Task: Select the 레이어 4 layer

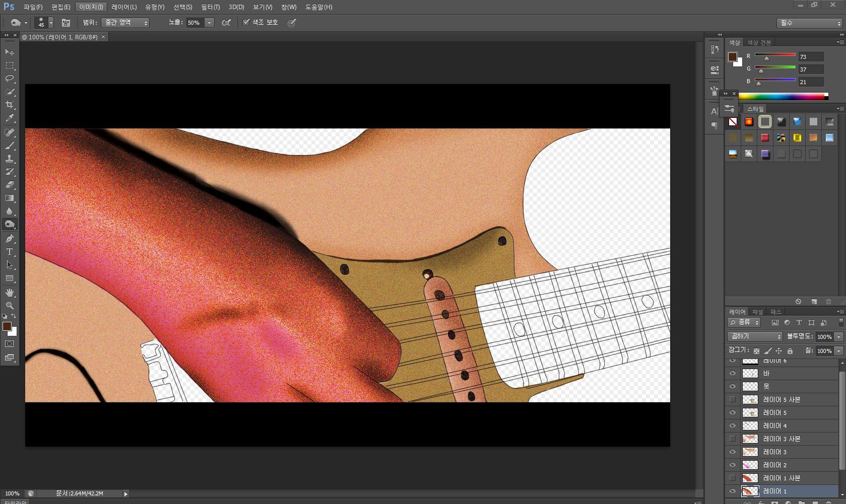Action: pos(775,426)
